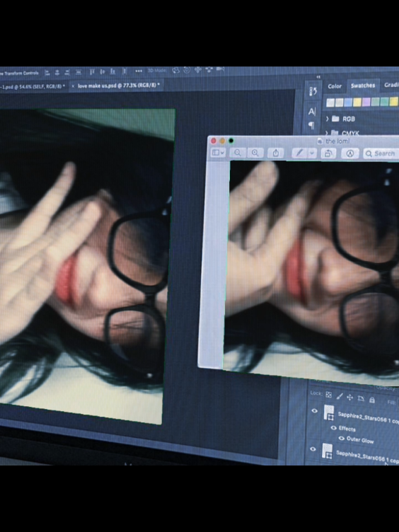Switch to the -1.psd @ 54.6% document tab
The width and height of the screenshot is (399, 532).
[x=31, y=86]
